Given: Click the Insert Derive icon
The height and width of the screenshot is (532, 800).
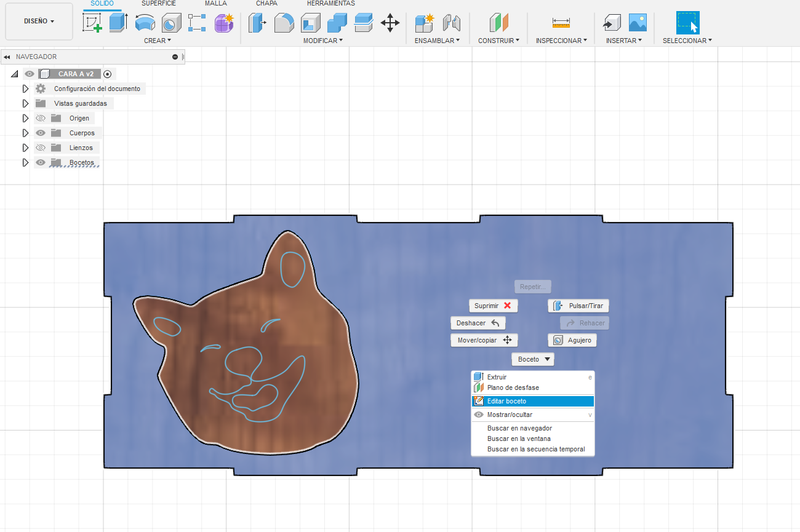Looking at the screenshot, I should click(611, 23).
